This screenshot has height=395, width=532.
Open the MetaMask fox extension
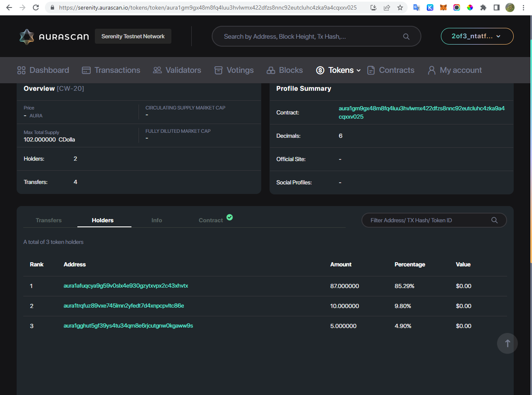click(x=443, y=7)
